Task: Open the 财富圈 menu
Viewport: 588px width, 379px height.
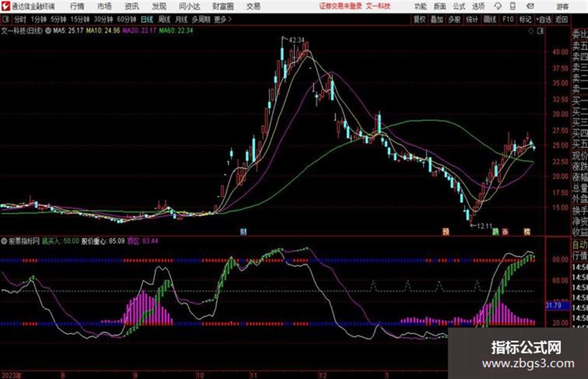Action: (x=223, y=6)
